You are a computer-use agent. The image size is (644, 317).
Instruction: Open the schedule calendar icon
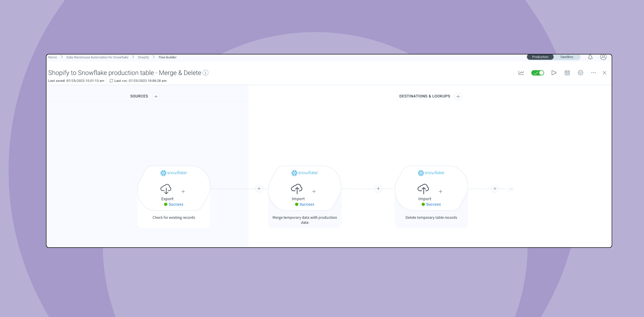pos(567,73)
